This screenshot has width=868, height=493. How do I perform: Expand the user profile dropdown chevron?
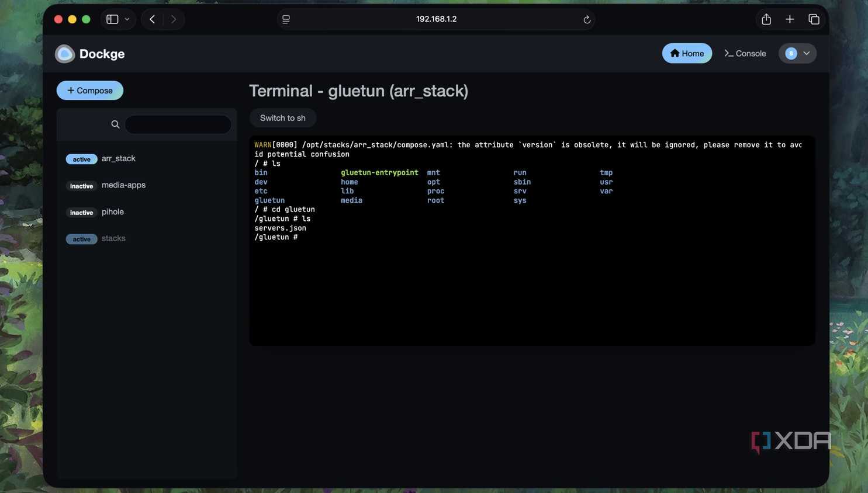(807, 53)
